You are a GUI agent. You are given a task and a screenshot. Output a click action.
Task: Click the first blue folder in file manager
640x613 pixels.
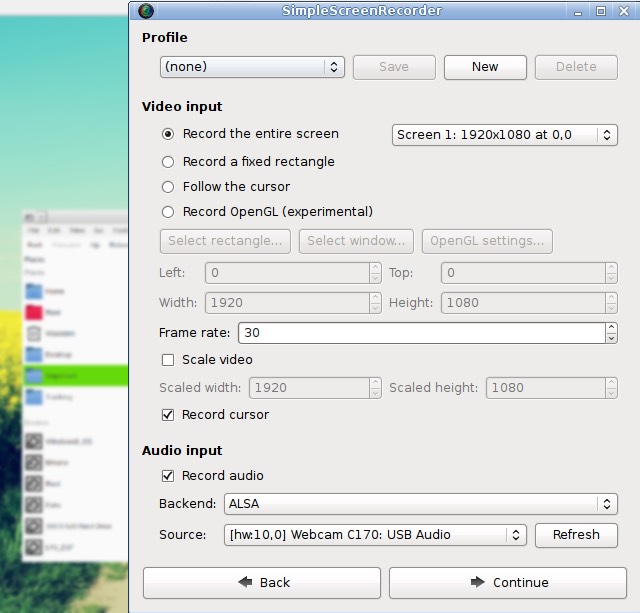34,291
